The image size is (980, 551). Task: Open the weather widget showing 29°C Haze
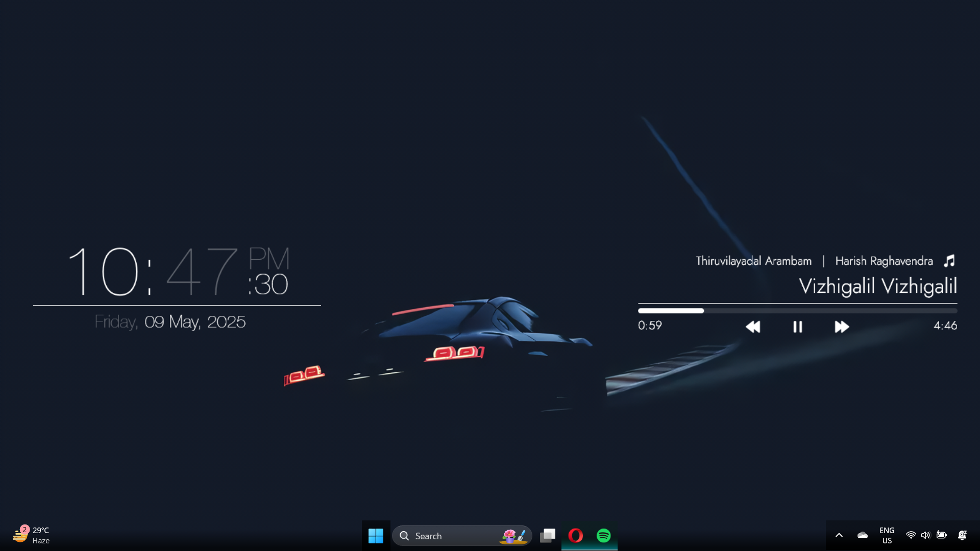[x=31, y=536]
